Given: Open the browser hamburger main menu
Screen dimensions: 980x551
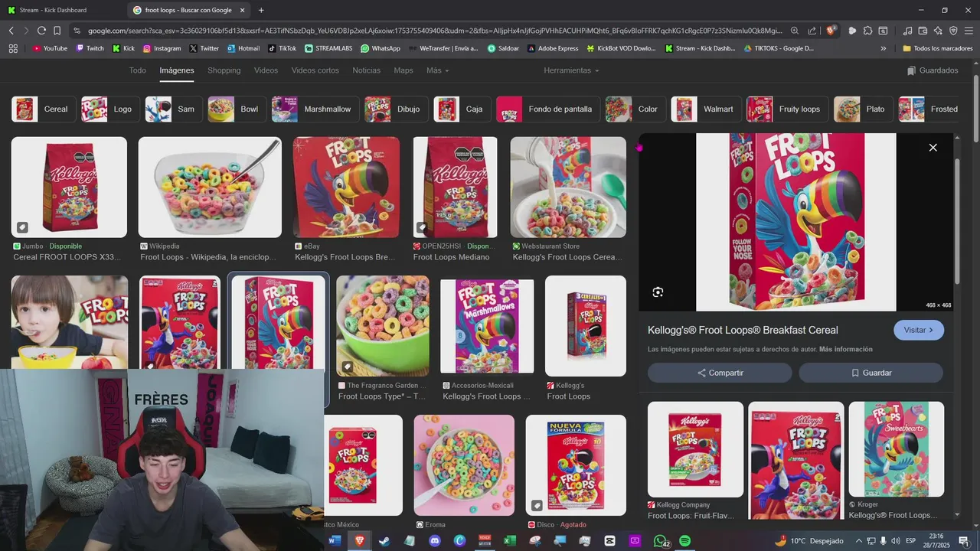Looking at the screenshot, I should click(969, 31).
